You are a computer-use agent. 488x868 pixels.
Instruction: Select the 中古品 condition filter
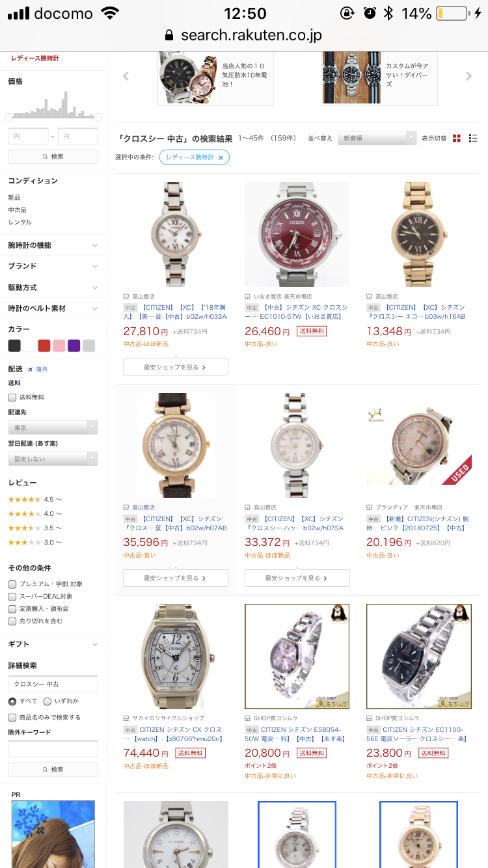(17, 210)
